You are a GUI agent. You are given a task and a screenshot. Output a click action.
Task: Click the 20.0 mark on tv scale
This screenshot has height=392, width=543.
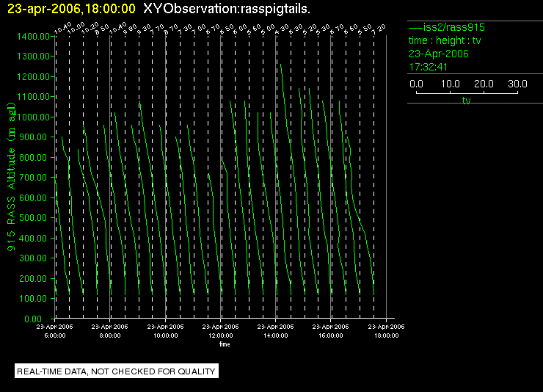pyautogui.click(x=484, y=84)
